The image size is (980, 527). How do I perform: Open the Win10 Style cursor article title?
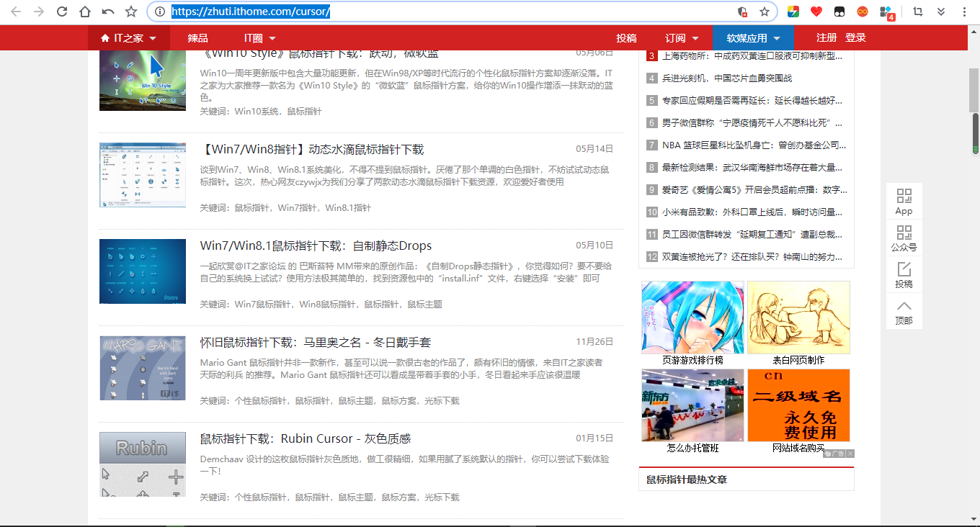pyautogui.click(x=319, y=53)
